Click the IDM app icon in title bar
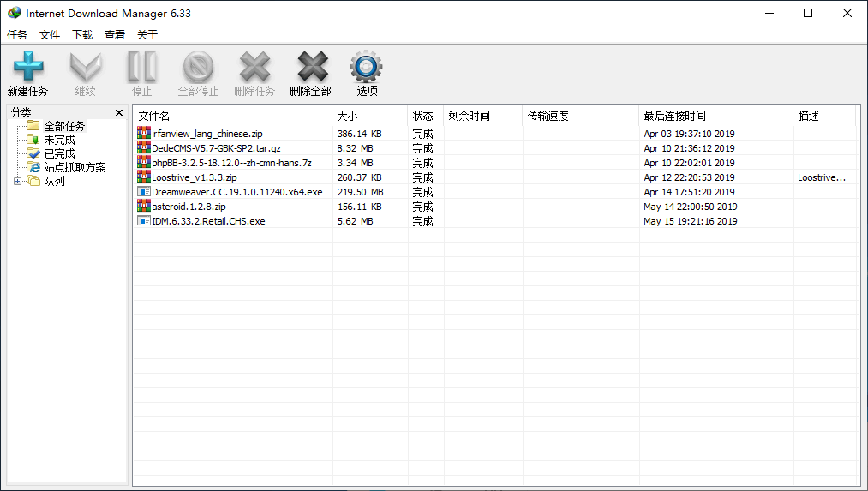The image size is (868, 491). 15,13
